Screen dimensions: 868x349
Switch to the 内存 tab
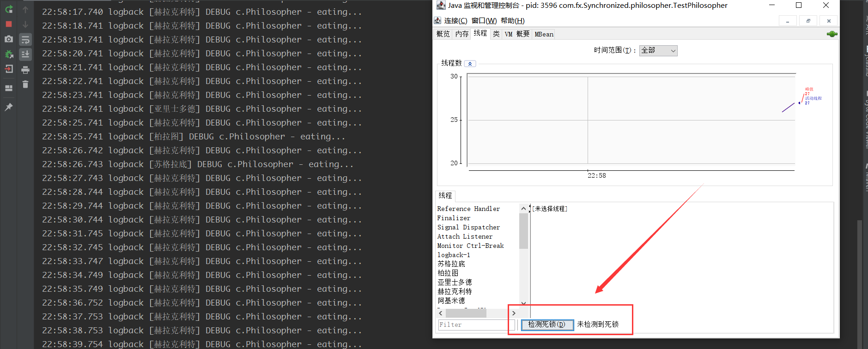(x=462, y=34)
